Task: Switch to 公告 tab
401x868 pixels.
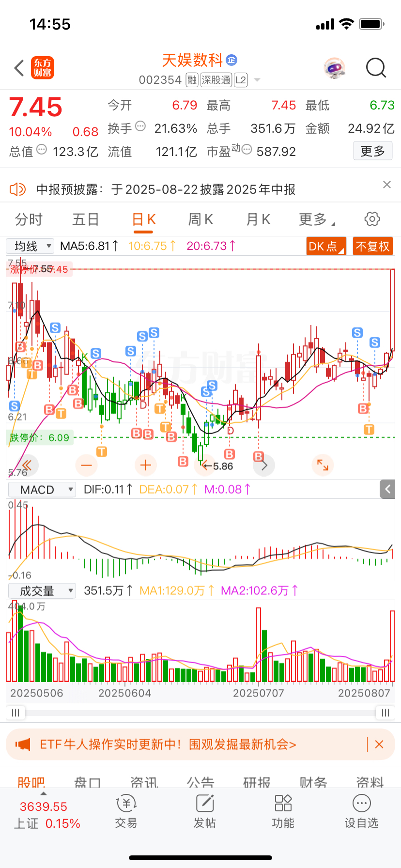Action: tap(200, 782)
